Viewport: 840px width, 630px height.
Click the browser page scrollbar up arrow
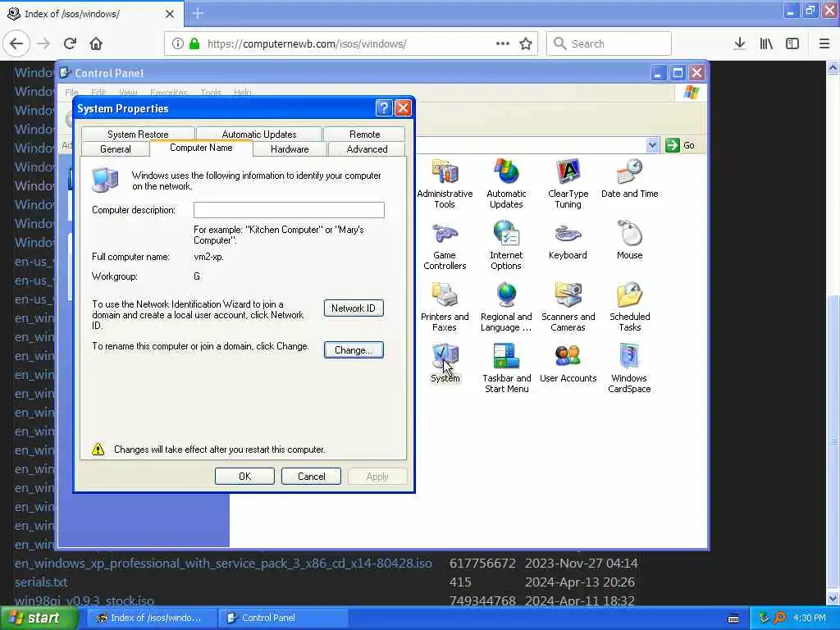[x=833, y=68]
